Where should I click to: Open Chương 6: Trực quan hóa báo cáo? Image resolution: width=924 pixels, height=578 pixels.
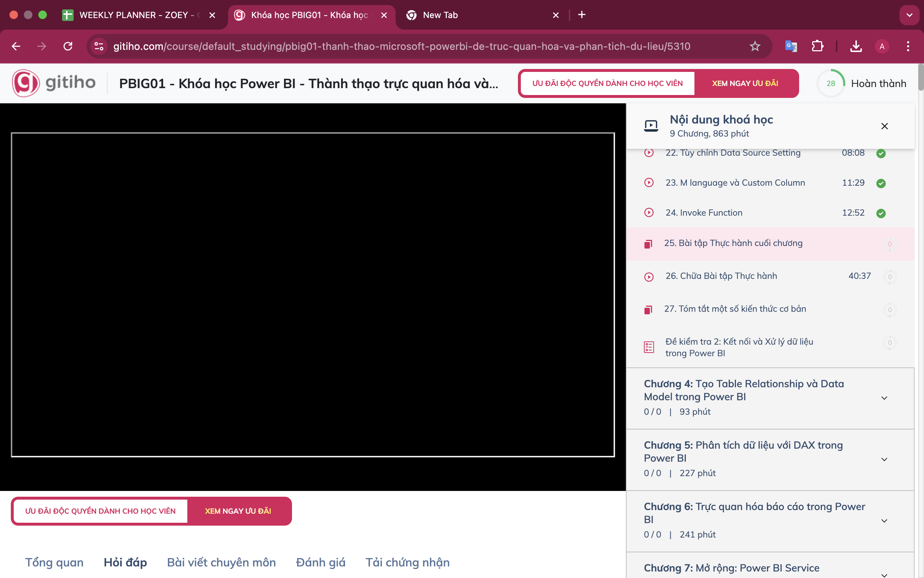754,513
